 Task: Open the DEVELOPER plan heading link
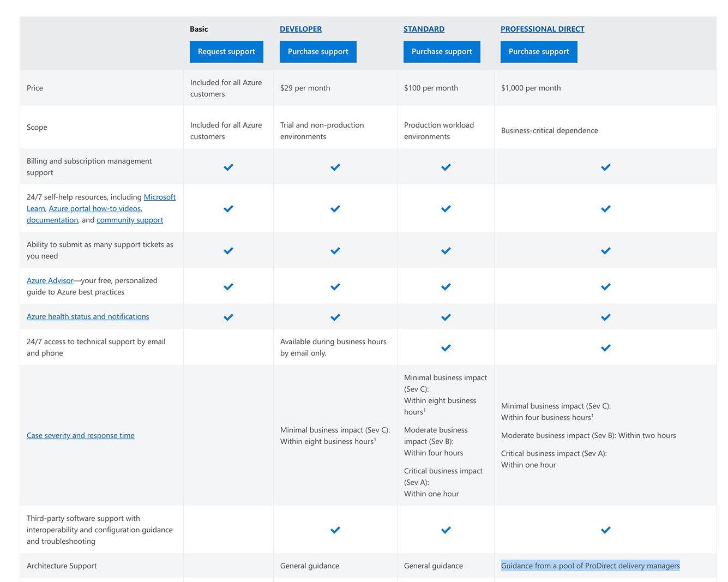point(300,29)
